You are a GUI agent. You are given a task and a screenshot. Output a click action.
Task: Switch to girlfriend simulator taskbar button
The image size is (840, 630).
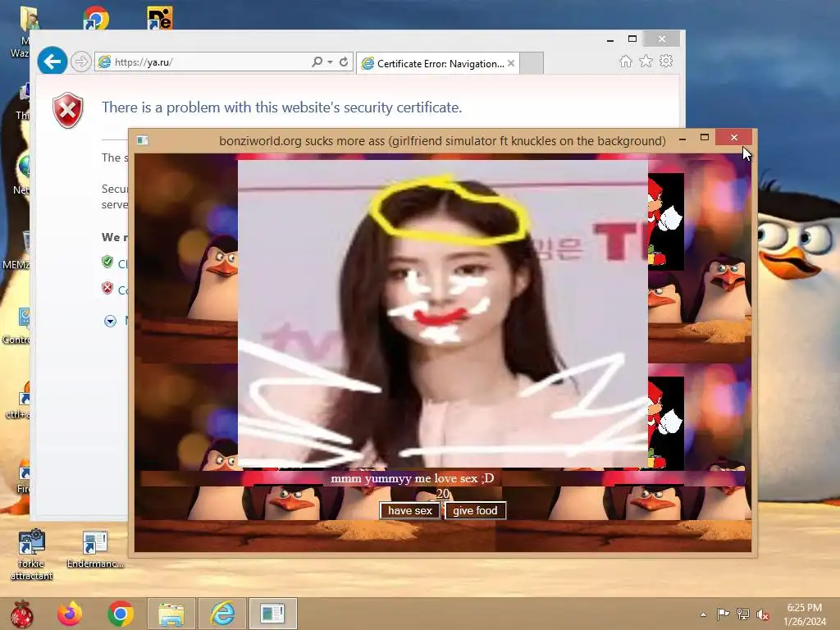[x=272, y=614]
